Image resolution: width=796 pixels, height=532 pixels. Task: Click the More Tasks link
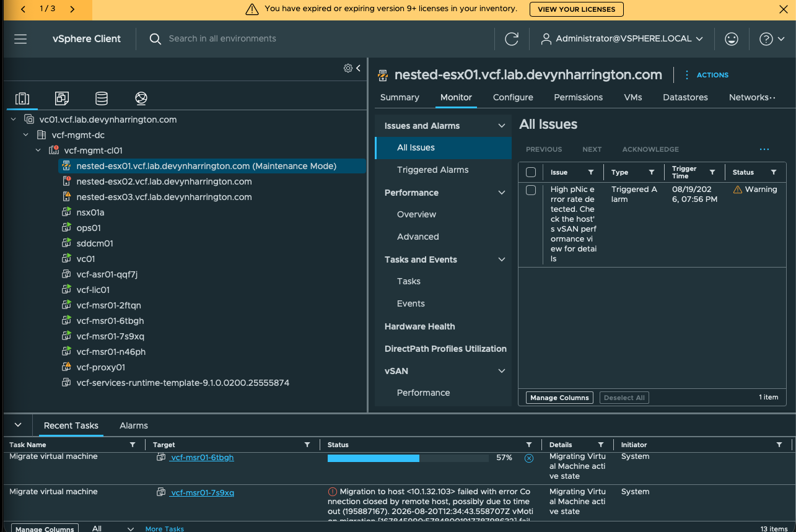[x=164, y=529]
